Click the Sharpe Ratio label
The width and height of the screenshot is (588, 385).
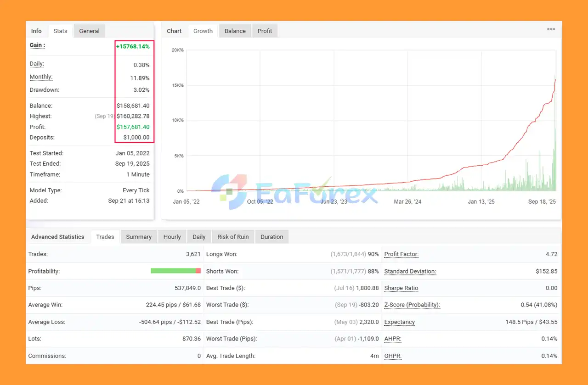pos(401,288)
